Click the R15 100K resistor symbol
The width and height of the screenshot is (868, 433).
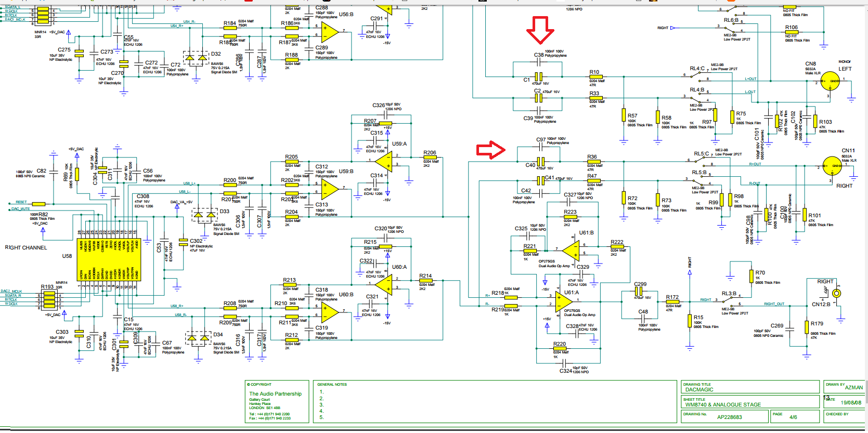pos(690,321)
